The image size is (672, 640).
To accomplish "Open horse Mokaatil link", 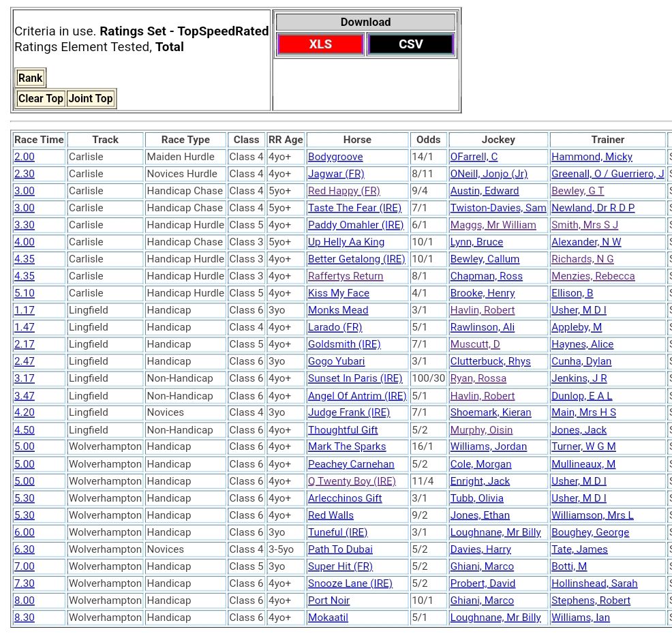I will click(329, 618).
